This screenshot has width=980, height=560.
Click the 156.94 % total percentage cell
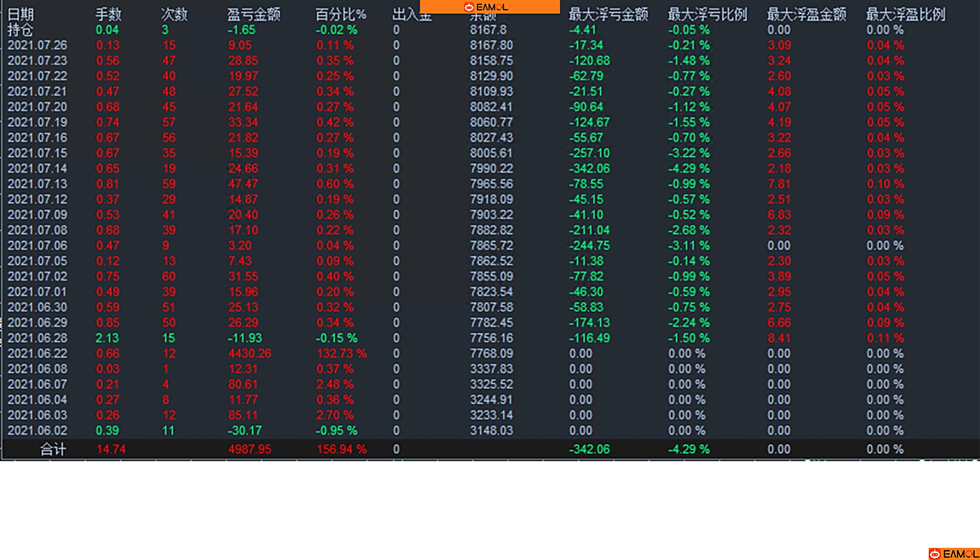[341, 449]
